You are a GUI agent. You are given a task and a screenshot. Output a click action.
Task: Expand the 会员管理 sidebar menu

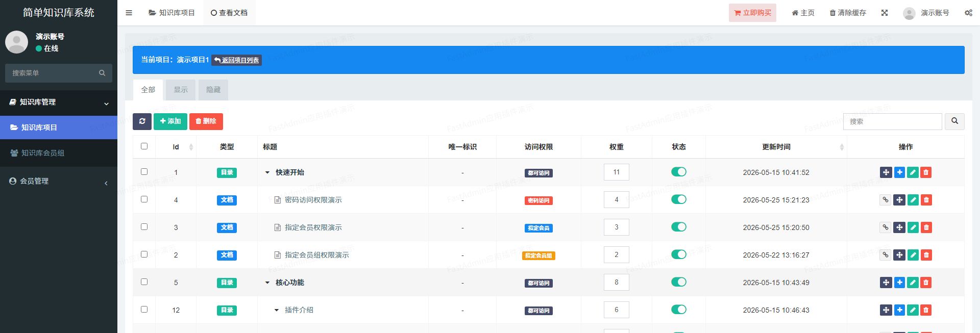pyautogui.click(x=59, y=181)
